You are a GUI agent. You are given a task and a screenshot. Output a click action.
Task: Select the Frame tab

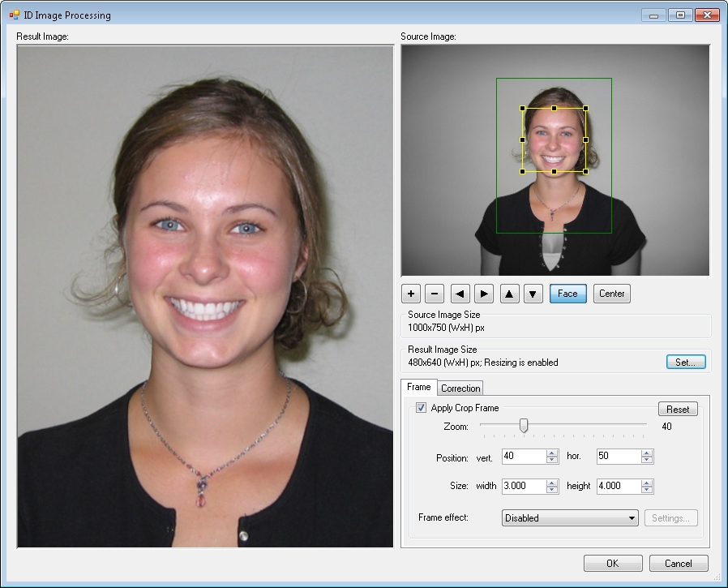click(x=418, y=388)
